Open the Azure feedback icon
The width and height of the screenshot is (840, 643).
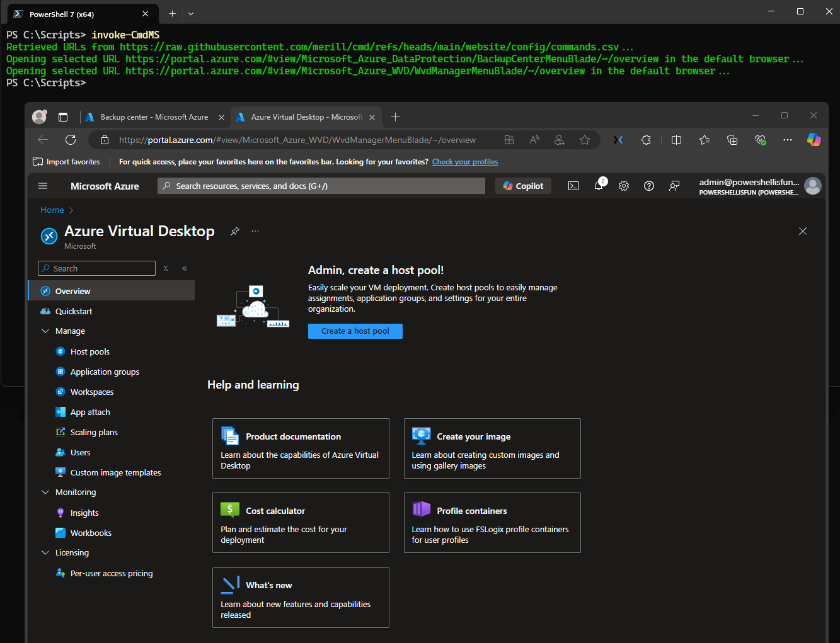(674, 186)
